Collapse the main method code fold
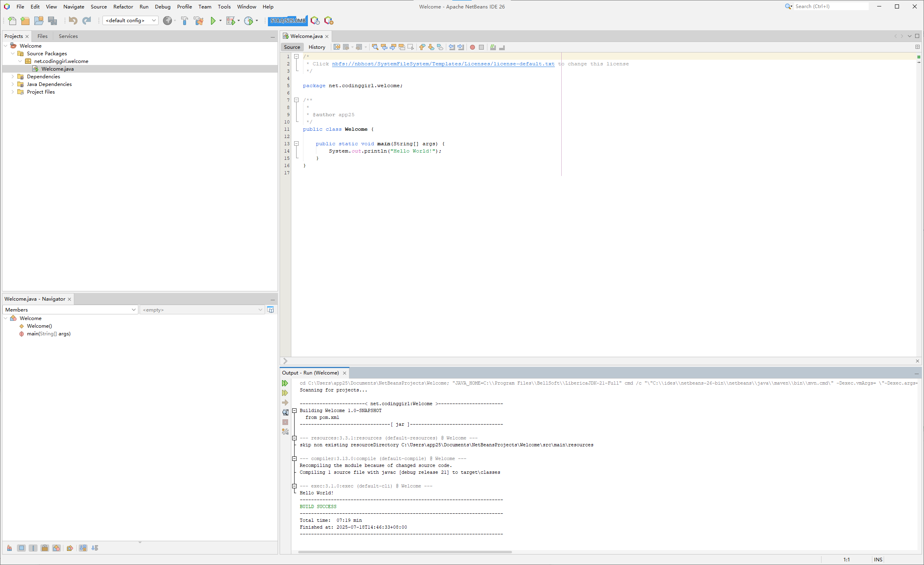Screen dimensions: 924x565 tap(296, 144)
